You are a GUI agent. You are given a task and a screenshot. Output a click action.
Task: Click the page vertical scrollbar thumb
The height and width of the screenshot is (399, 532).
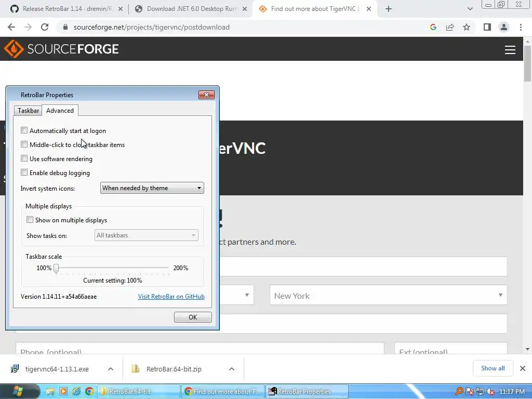coord(527,63)
